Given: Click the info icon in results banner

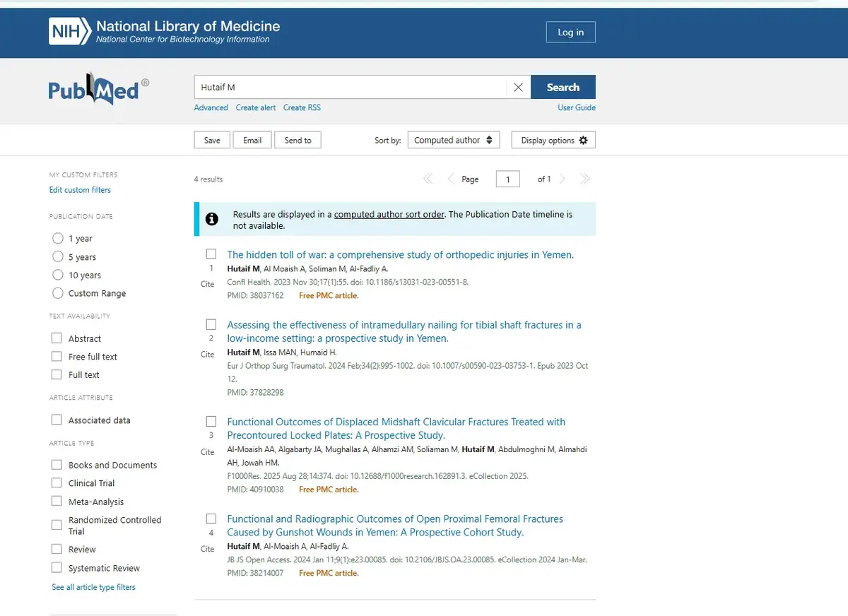Looking at the screenshot, I should [x=211, y=219].
